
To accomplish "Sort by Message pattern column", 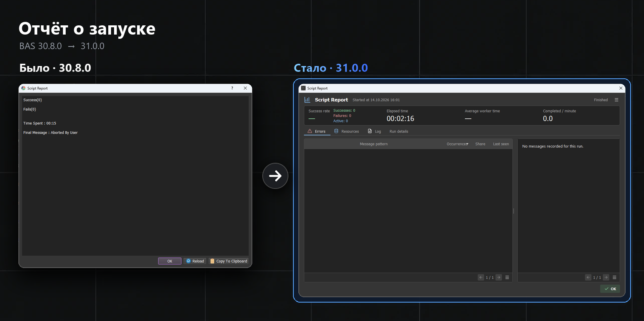I will 374,144.
